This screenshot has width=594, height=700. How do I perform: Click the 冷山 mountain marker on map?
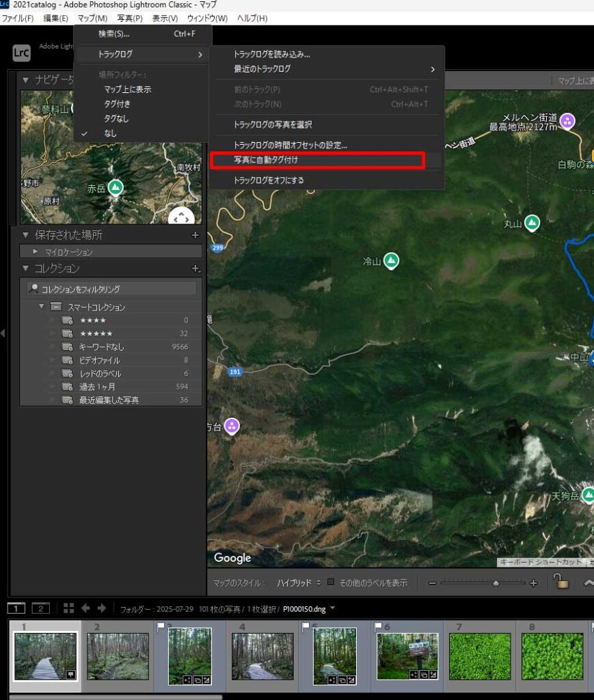391,260
